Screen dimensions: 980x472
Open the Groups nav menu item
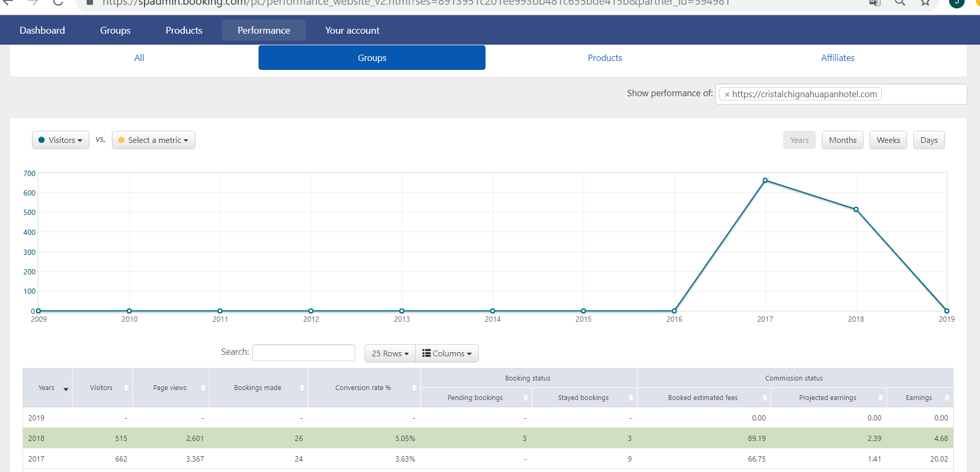click(x=115, y=30)
